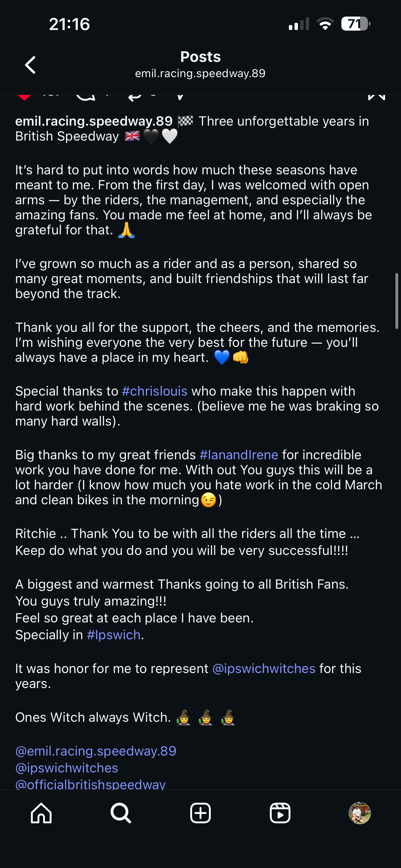Tap the back chevron arrow
The width and height of the screenshot is (401, 868).
click(x=30, y=65)
